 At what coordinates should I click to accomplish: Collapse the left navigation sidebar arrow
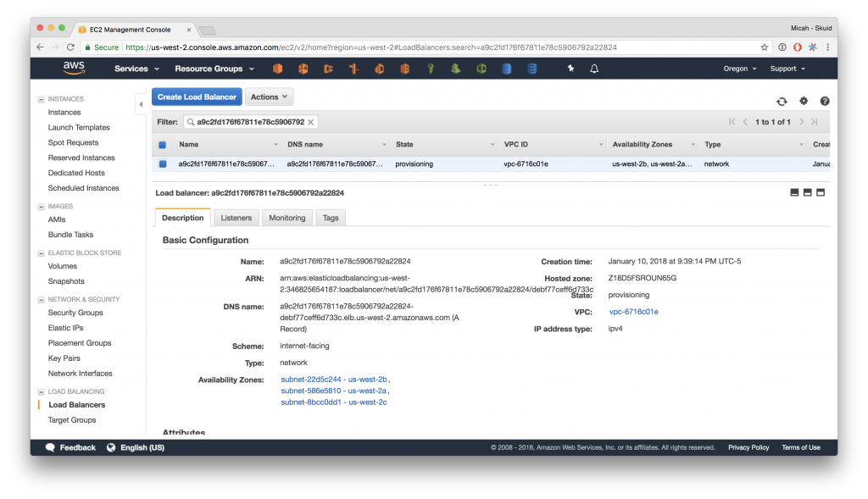click(x=141, y=104)
